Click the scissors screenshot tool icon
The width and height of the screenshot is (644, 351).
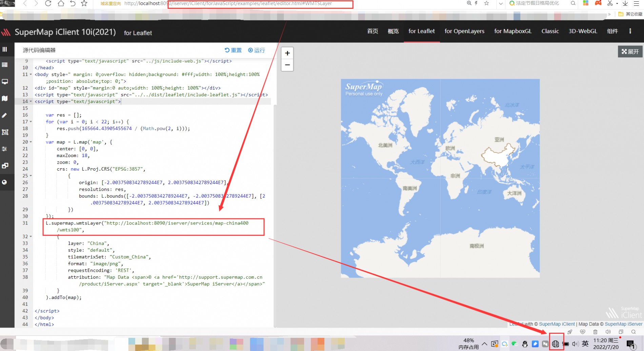point(610,3)
